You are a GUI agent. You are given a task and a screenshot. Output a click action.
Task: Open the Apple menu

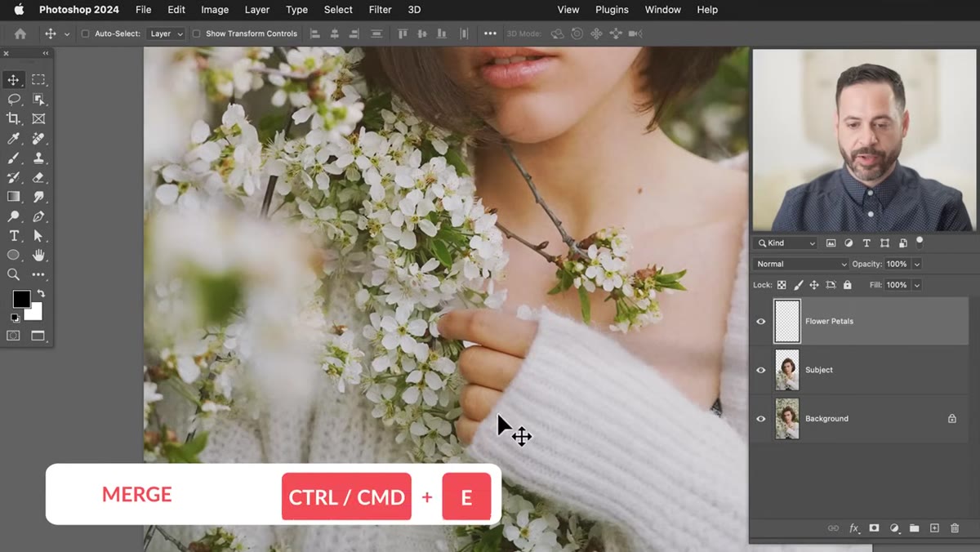20,10
